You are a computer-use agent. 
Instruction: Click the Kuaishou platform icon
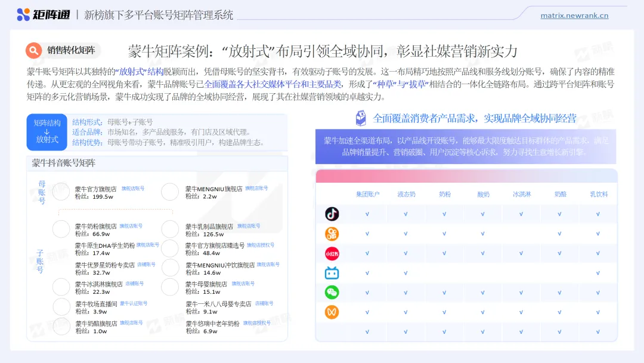[332, 233]
